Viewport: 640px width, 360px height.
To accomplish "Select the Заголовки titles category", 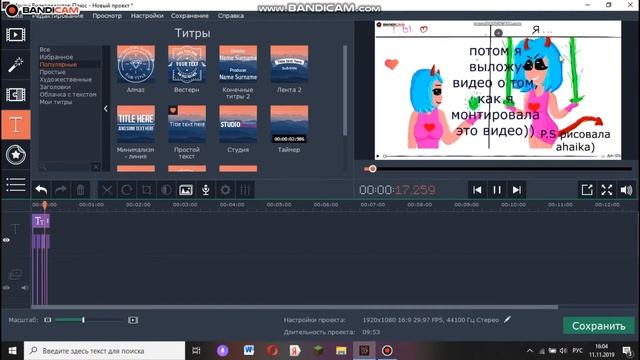I will click(55, 87).
